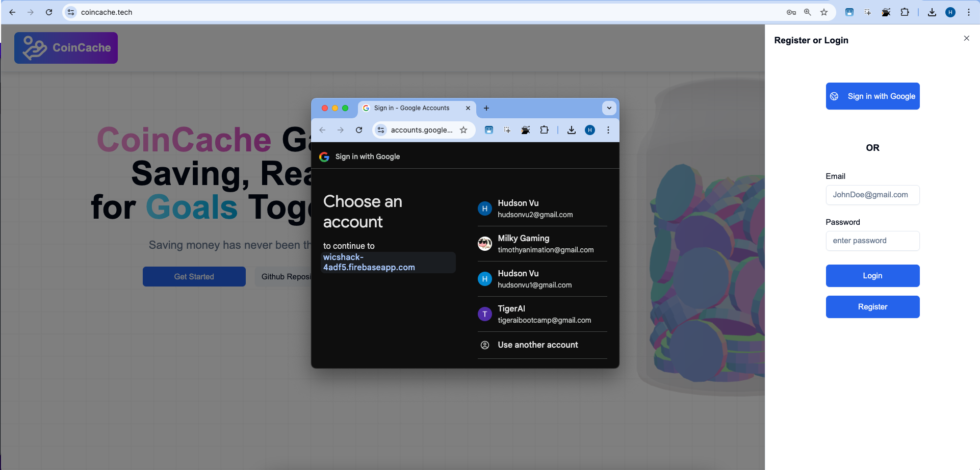Screen dimensions: 980x470
Task: Show downloads in the Google sign-in popup
Action: (x=572, y=130)
